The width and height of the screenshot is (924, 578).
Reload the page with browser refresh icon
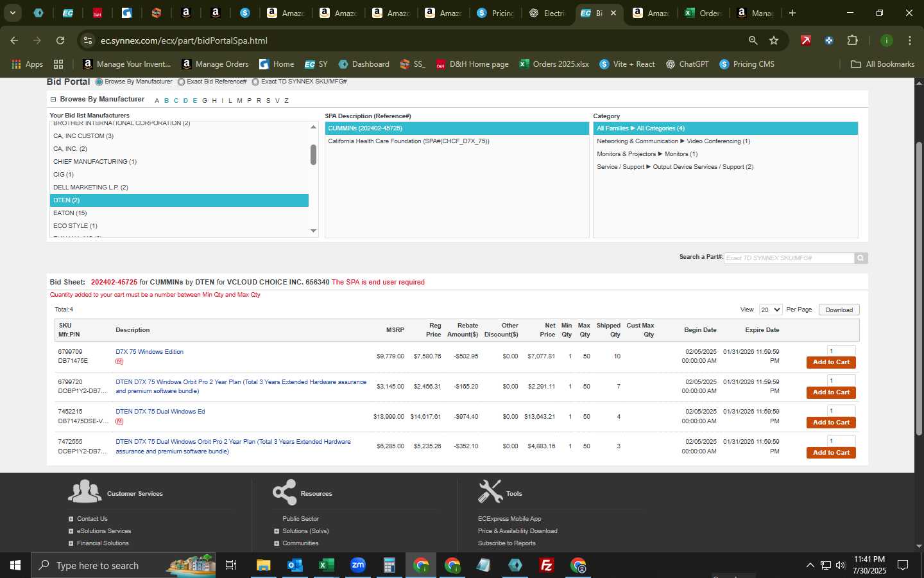60,40
